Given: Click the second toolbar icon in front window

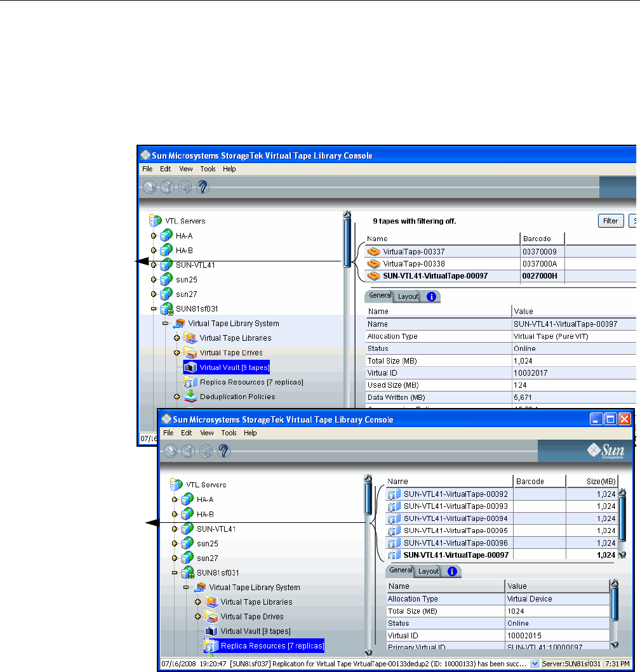Looking at the screenshot, I should coord(188,451).
